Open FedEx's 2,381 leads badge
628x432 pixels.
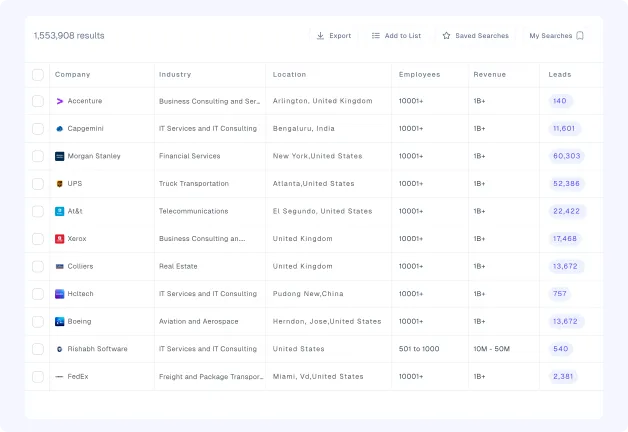coord(563,377)
